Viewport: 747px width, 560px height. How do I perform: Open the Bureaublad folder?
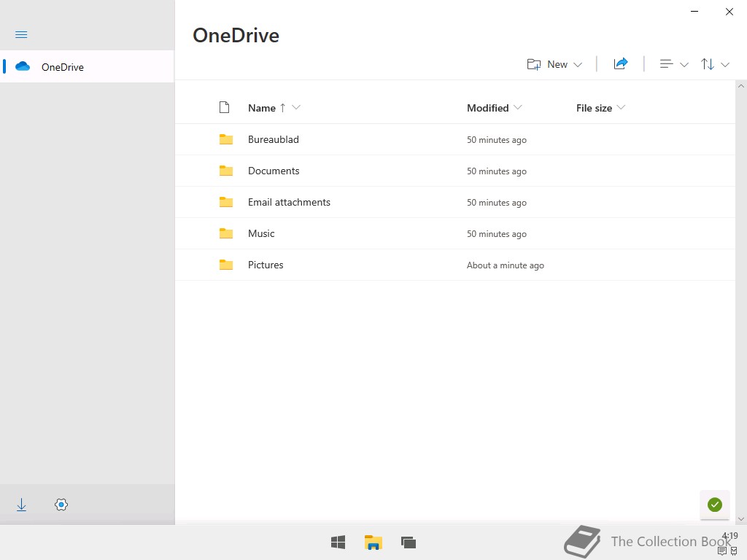click(x=274, y=139)
